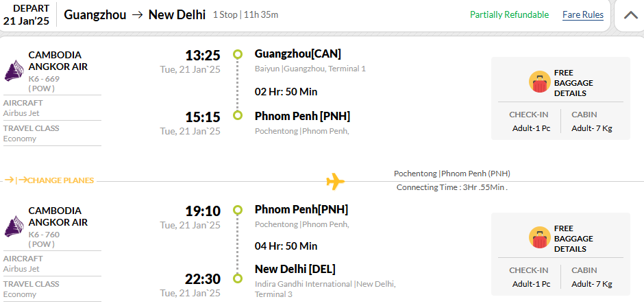
Task: Select the Guangzhou to New Delhi route title
Action: point(135,15)
